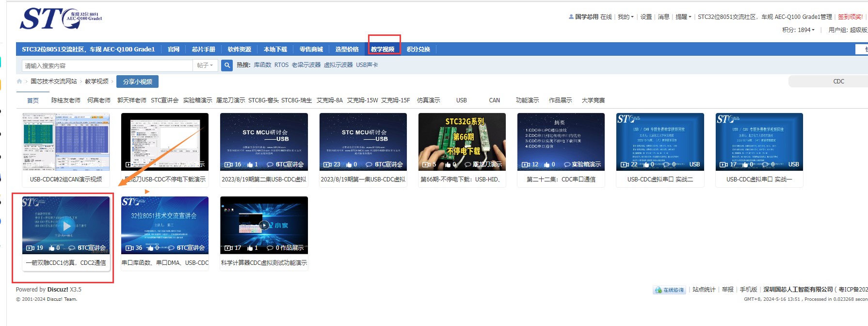
Task: Click the 深圳国芯人工智能有限公司 footer link
Action: click(798, 290)
